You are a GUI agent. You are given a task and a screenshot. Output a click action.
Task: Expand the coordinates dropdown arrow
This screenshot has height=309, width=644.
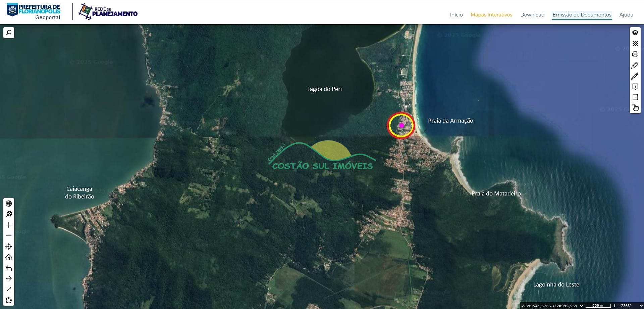pos(581,306)
